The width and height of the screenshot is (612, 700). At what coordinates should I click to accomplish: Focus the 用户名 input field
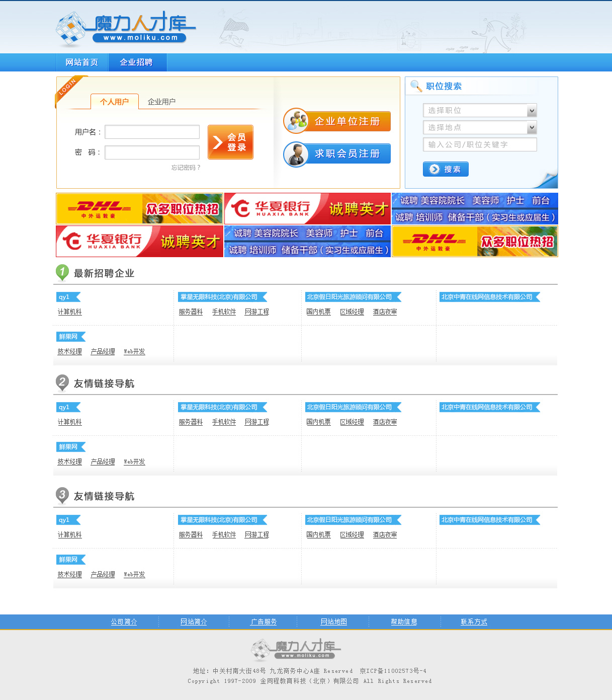tap(152, 132)
